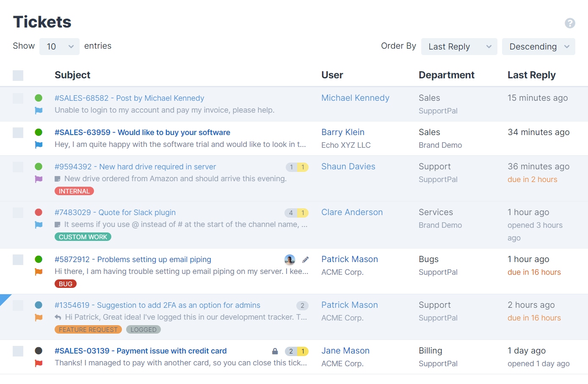Screen dimensions: 588x384
Task: Click the green status dot for #9594392
Action: (39, 167)
